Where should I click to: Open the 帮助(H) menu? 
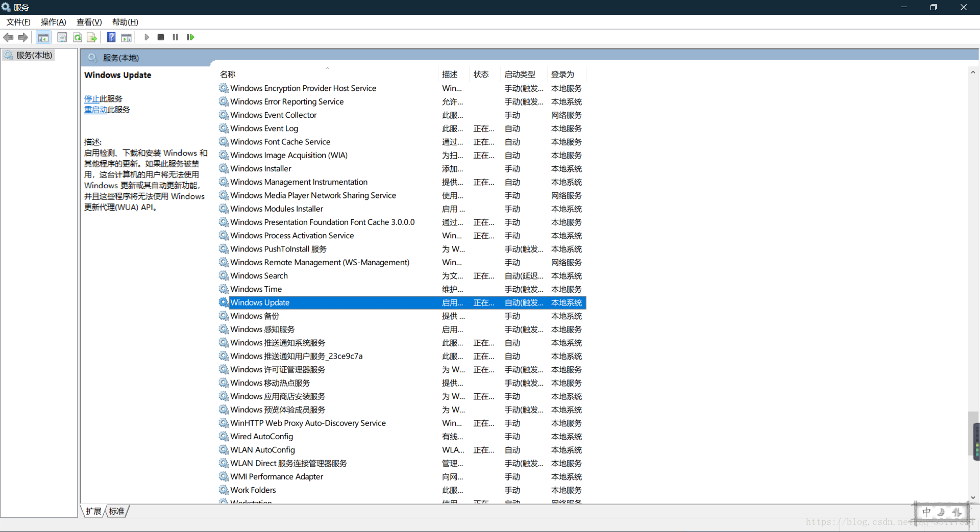pos(126,22)
